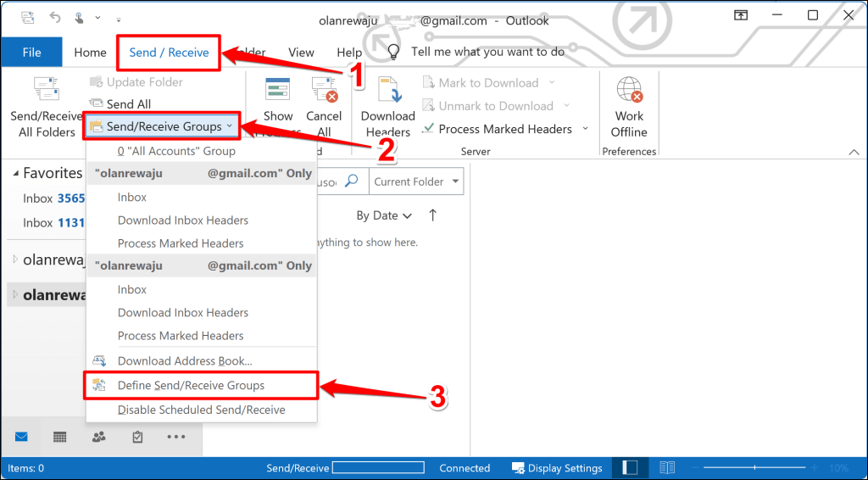
Task: Open the Current Folder search scope dropdown
Action: [x=416, y=181]
